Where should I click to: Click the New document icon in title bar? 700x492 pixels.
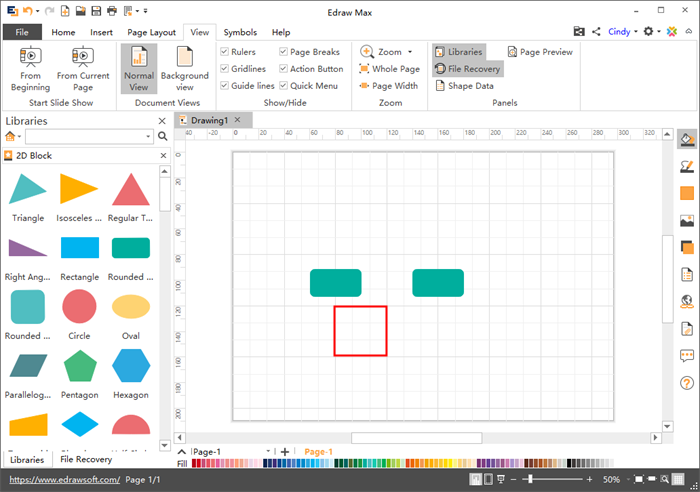coord(65,11)
